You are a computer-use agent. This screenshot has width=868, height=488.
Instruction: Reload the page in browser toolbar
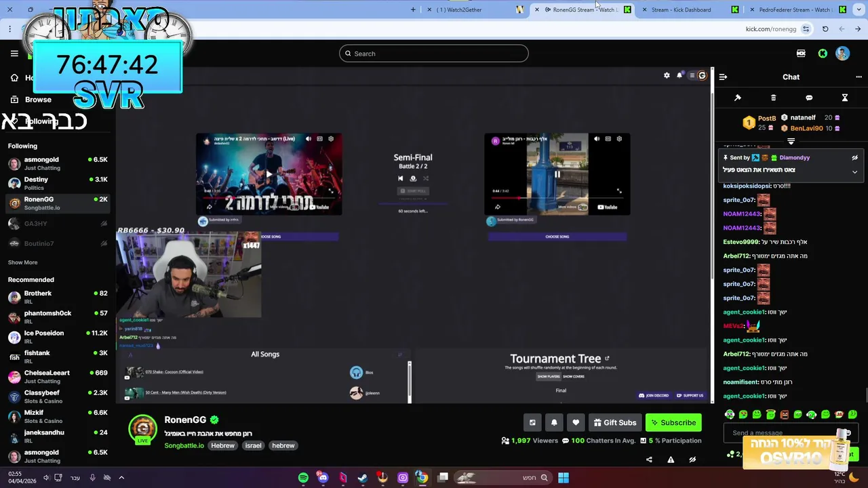pos(825,29)
